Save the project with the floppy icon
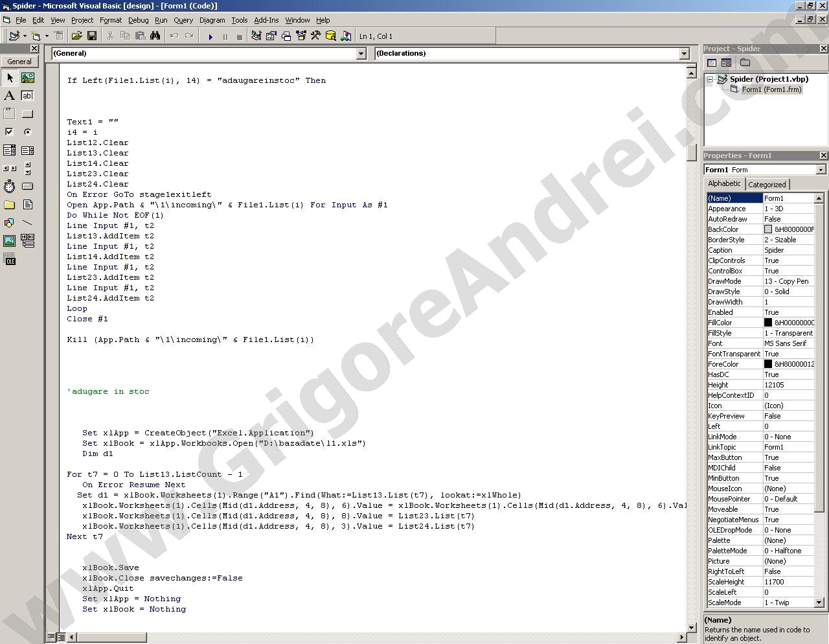The height and width of the screenshot is (644, 829). point(92,36)
